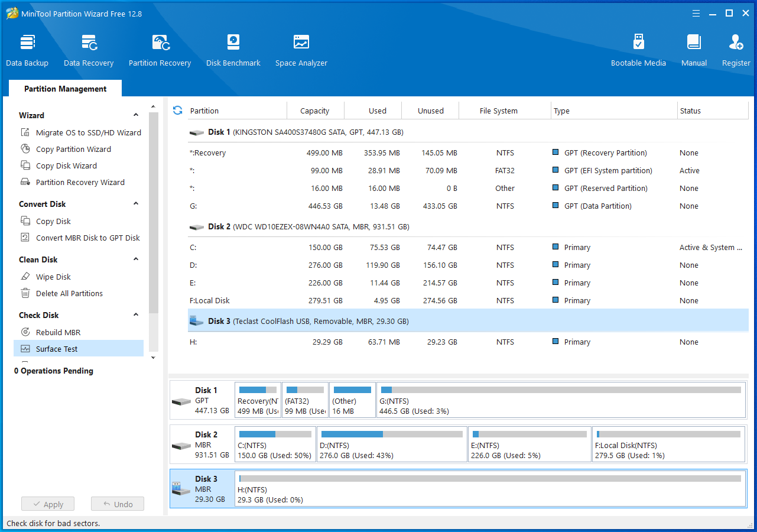Run Surface Test
The width and height of the screenshot is (757, 532).
[79, 349]
